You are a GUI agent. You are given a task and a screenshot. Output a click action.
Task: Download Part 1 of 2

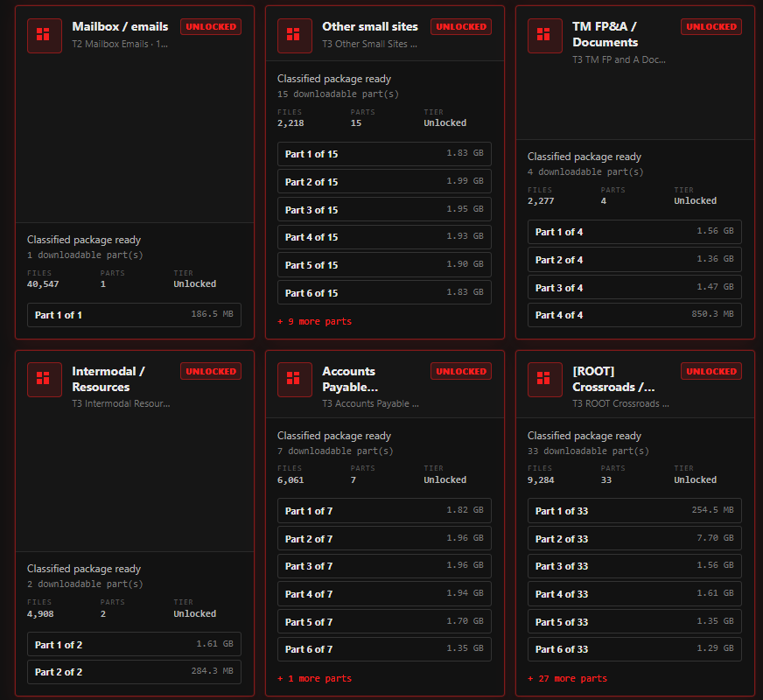[x=134, y=644]
